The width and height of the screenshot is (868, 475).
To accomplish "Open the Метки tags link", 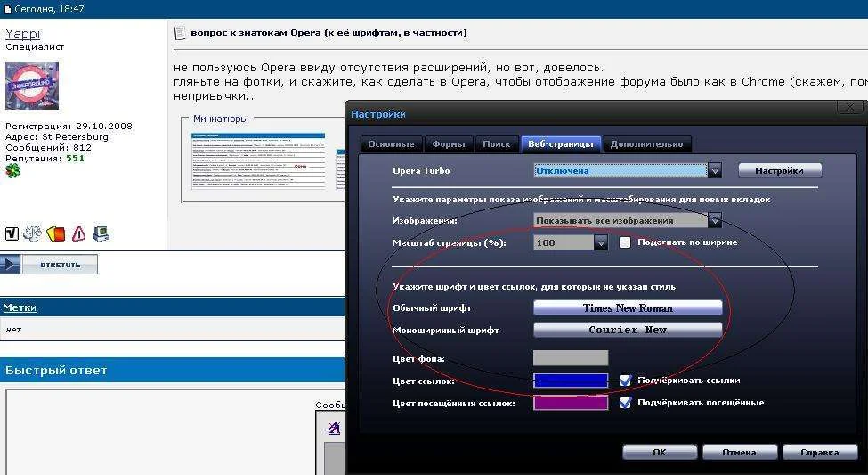I will 20,307.
